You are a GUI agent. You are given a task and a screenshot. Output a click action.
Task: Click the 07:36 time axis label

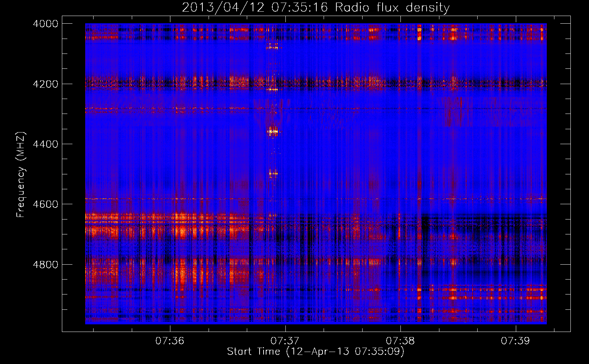tap(170, 341)
